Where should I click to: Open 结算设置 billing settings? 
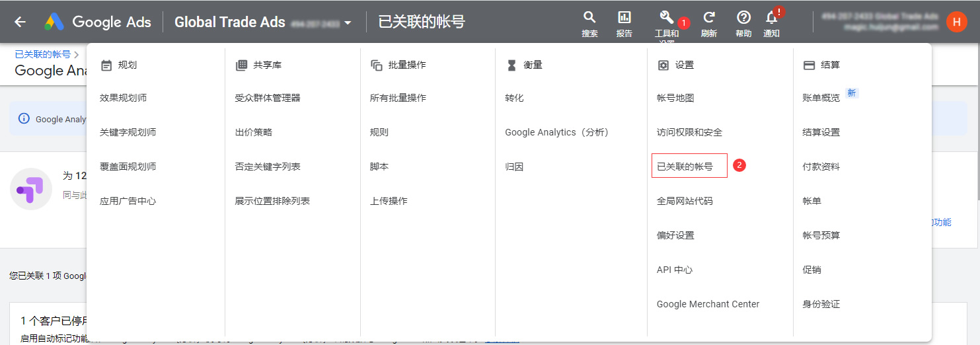pyautogui.click(x=821, y=132)
